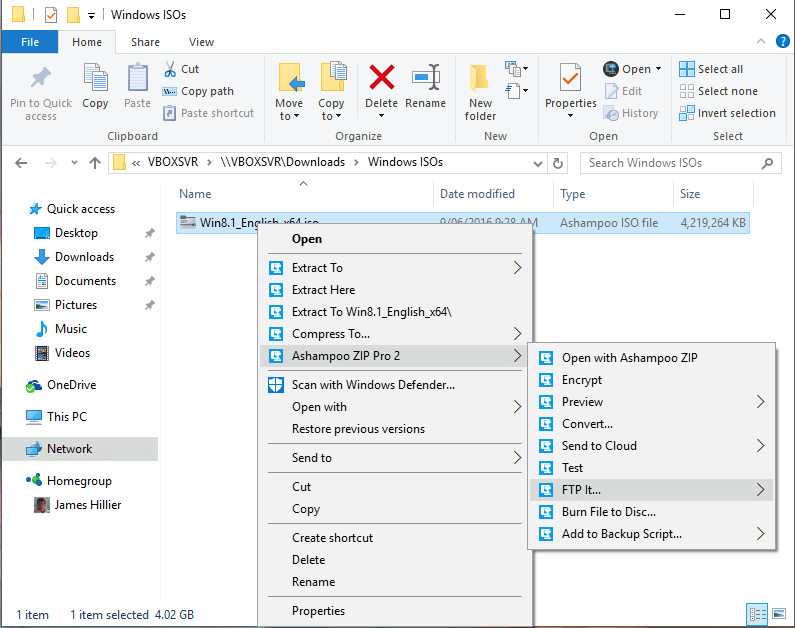This screenshot has height=628, width=795.
Task: Switch to large icons view in status bar
Action: click(779, 614)
